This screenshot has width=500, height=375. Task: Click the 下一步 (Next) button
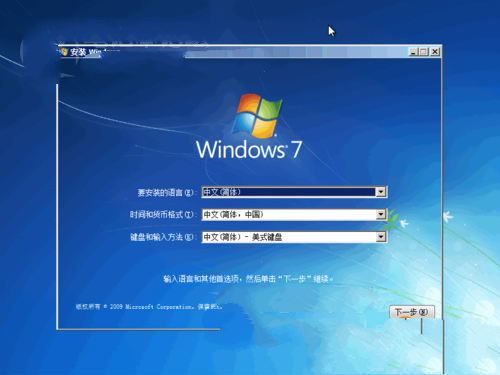(x=412, y=312)
